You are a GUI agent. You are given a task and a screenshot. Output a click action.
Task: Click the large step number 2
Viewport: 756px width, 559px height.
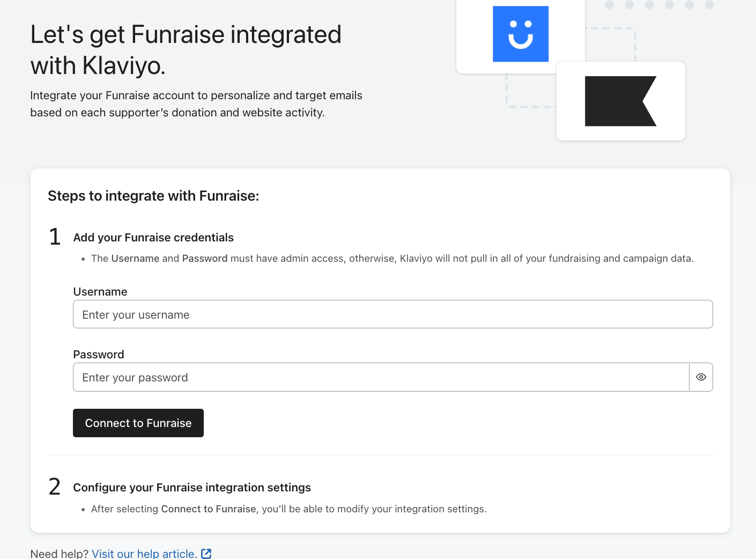pos(55,487)
